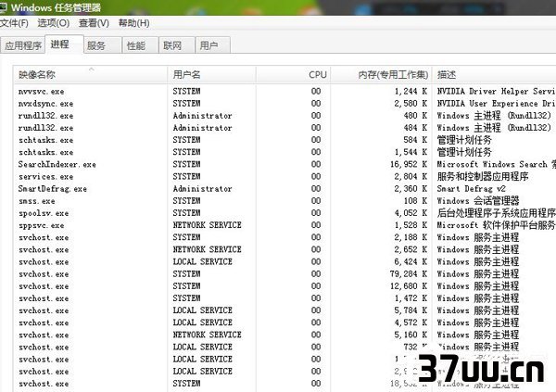The width and height of the screenshot is (556, 392).
Task: Click the NVIDIA User Experience description
Action: click(496, 104)
